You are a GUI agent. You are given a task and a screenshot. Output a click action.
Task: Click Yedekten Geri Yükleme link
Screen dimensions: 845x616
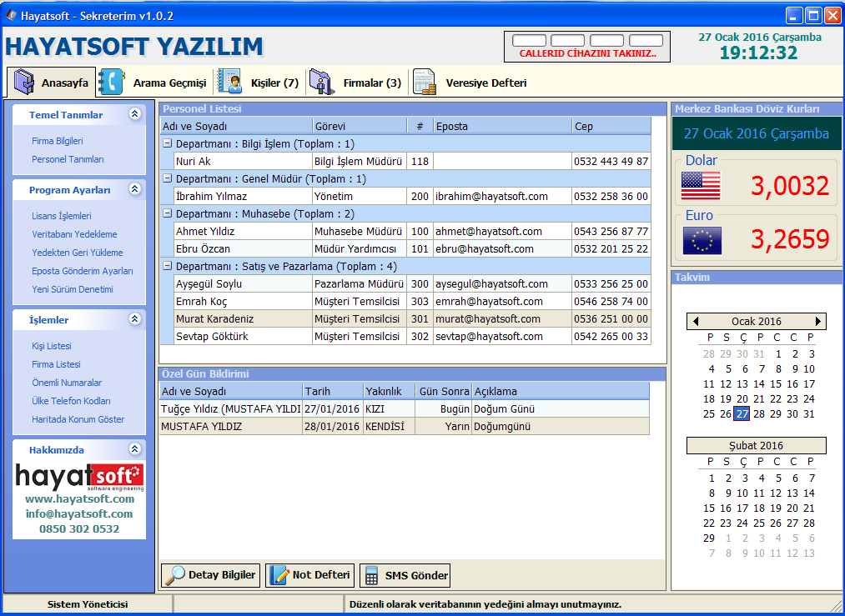tap(77, 253)
